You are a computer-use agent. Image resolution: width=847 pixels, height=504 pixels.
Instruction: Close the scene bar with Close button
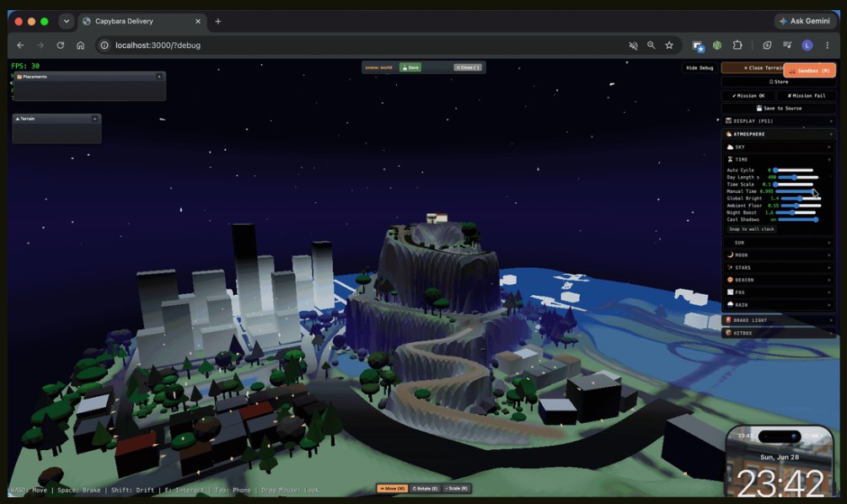pyautogui.click(x=467, y=67)
